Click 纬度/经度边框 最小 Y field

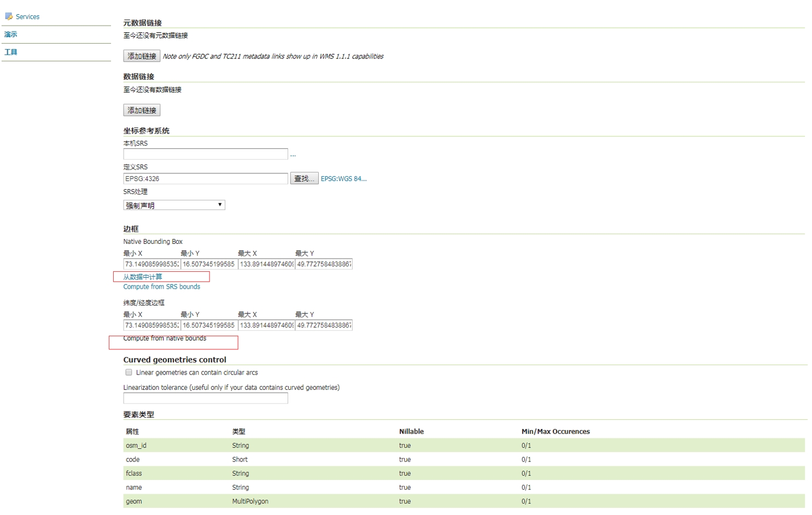[x=209, y=325]
